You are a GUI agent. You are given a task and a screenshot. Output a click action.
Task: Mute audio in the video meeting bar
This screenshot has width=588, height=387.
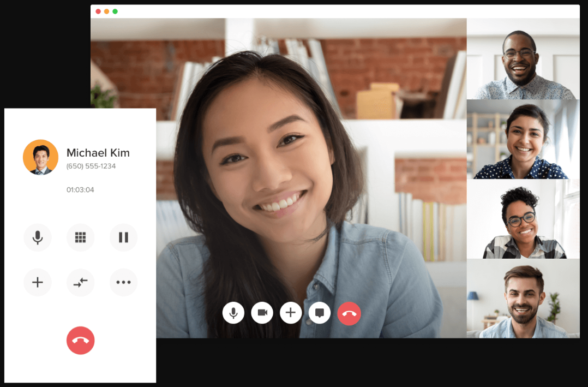(233, 313)
